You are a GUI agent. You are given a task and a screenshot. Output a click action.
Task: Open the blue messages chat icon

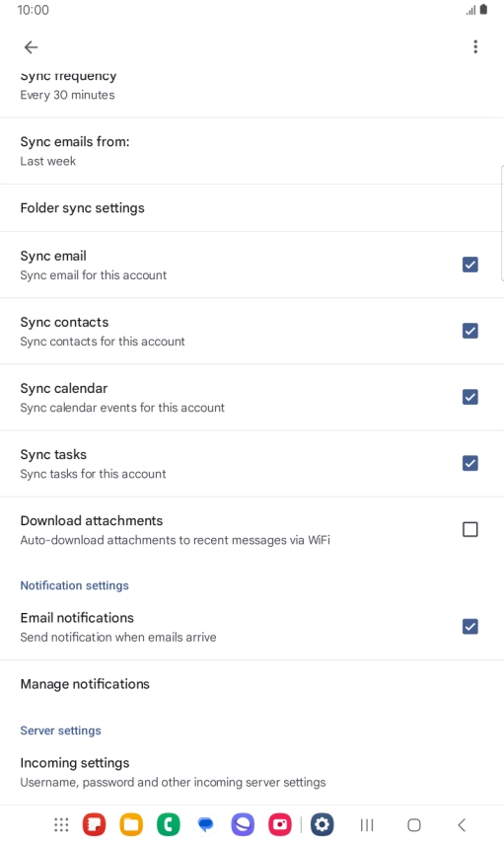(206, 824)
